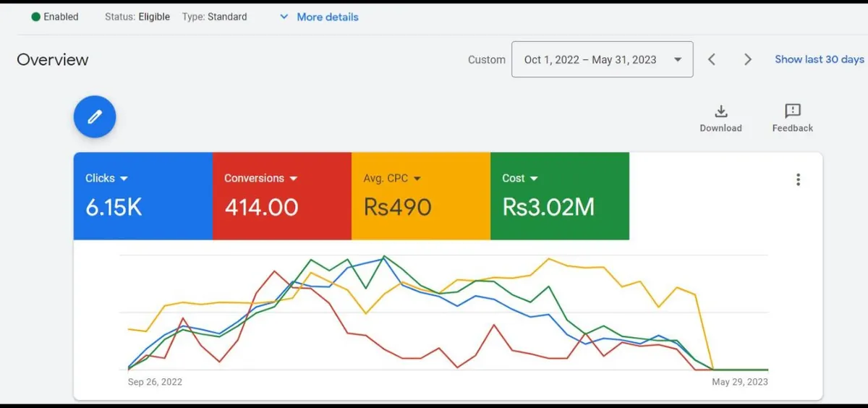
Task: Click the blue pencil edit button
Action: (95, 116)
